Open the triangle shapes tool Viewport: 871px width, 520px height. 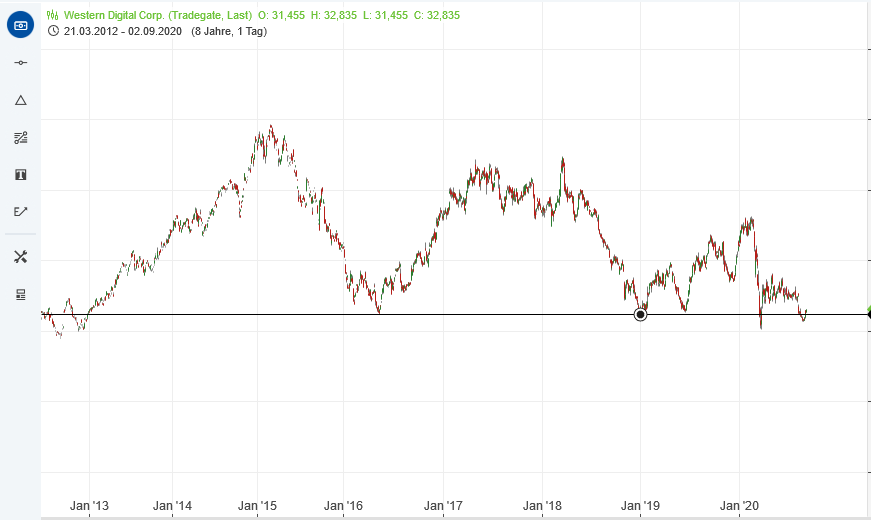click(x=21, y=101)
